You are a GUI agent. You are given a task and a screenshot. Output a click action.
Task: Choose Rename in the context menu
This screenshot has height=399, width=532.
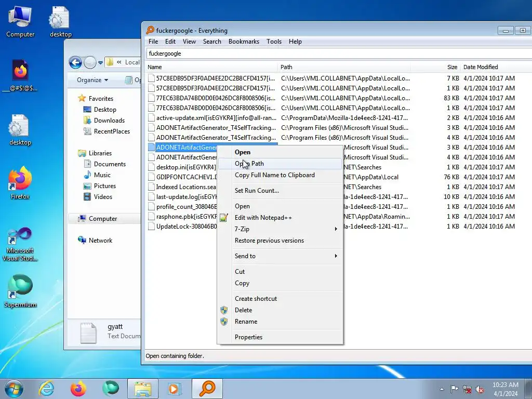coord(280,322)
